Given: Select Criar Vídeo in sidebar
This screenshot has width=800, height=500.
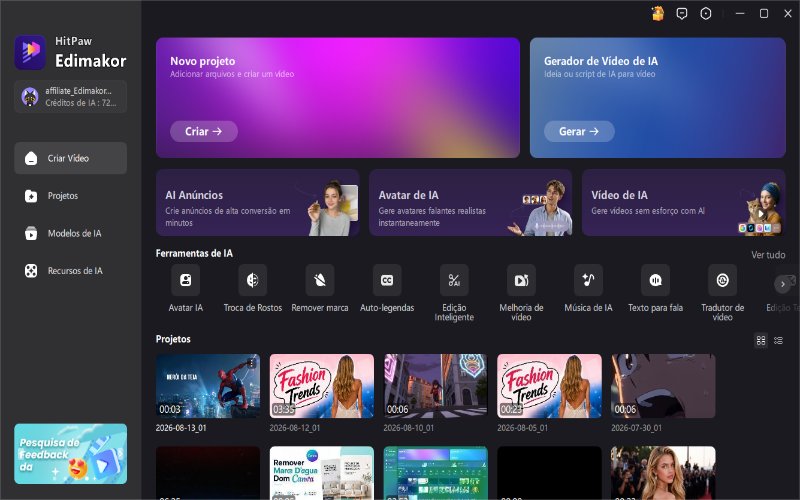Looking at the screenshot, I should point(70,158).
